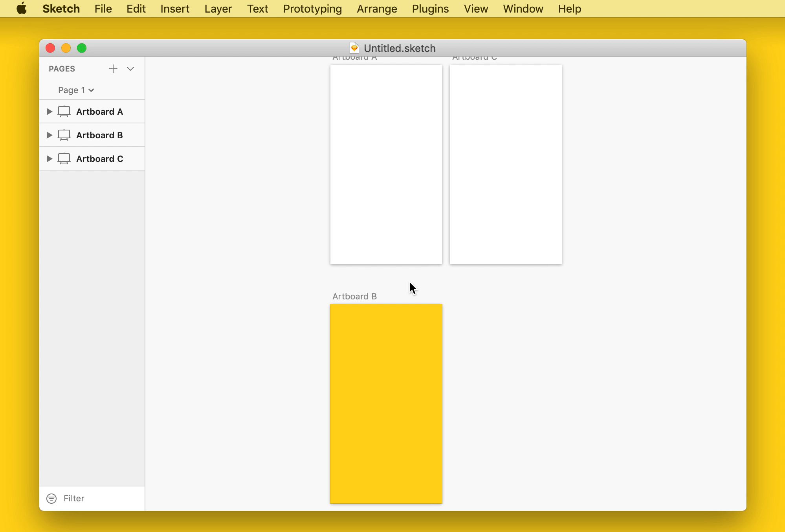This screenshot has height=532, width=785.
Task: Click the layer filter icon
Action: [51, 498]
